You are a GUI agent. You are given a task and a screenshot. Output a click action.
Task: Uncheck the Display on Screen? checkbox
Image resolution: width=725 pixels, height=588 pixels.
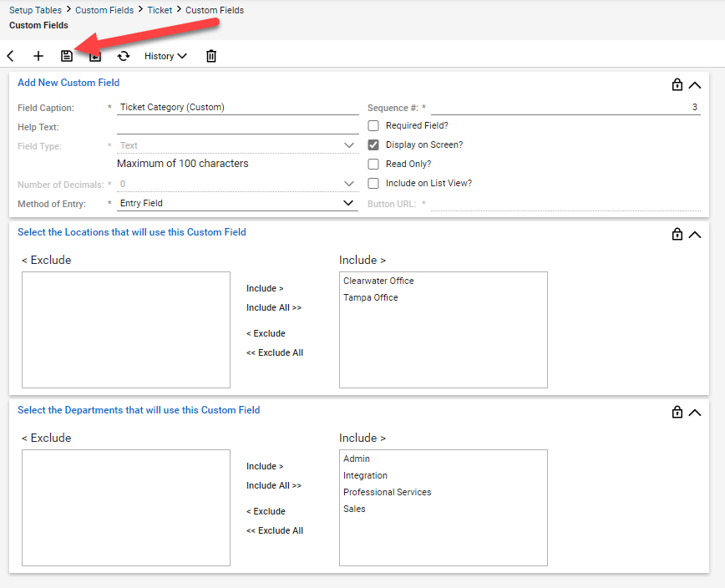373,144
